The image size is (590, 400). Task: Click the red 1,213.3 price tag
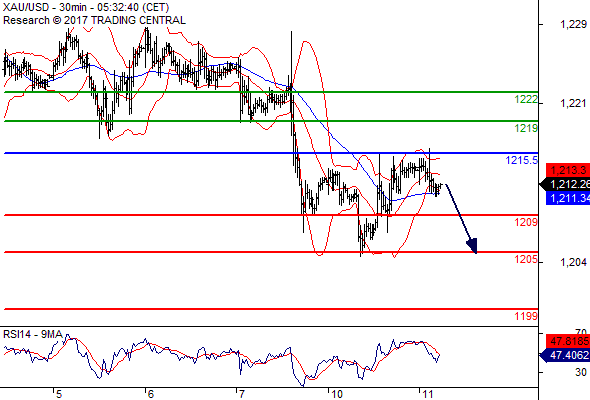coord(568,170)
